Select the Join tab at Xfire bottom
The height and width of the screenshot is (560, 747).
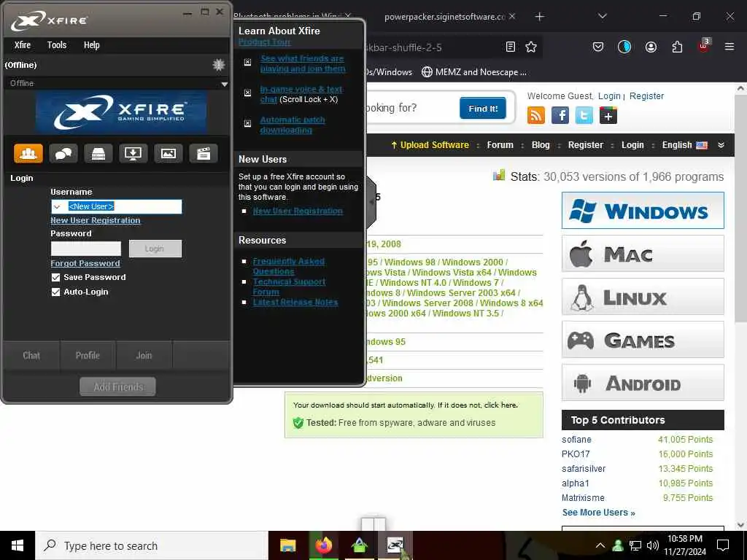(144, 355)
